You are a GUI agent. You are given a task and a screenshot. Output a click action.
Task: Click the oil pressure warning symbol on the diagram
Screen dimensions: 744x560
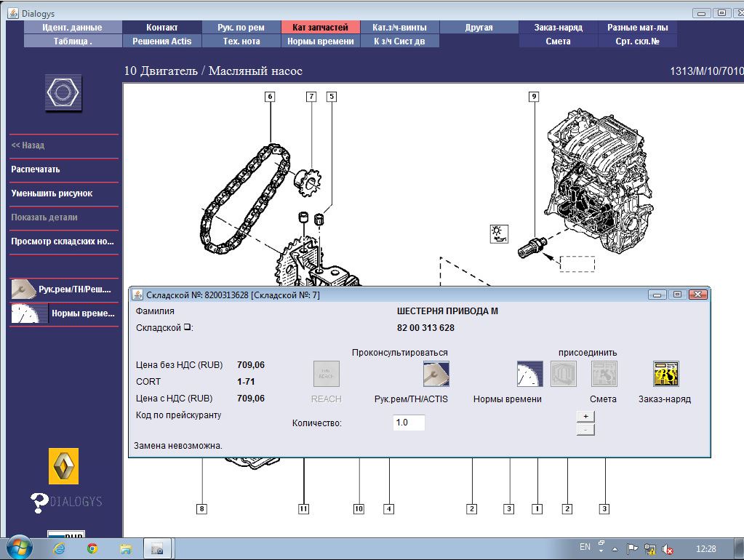point(499,234)
